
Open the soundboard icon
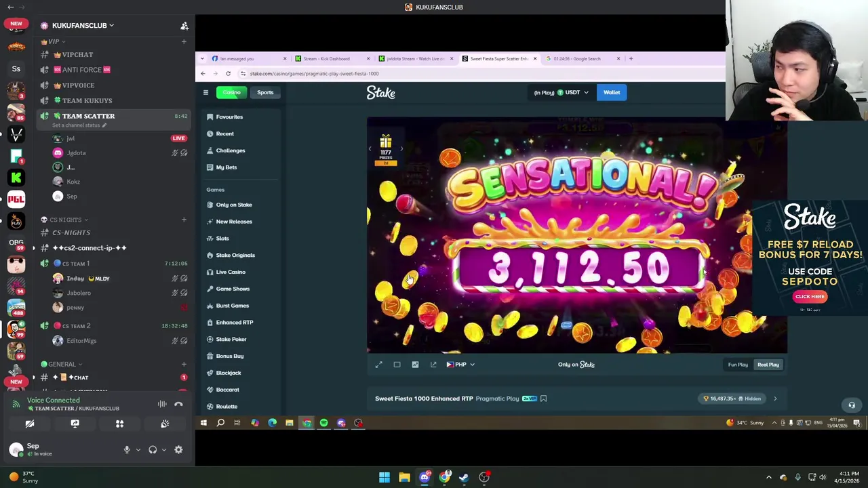tap(165, 424)
